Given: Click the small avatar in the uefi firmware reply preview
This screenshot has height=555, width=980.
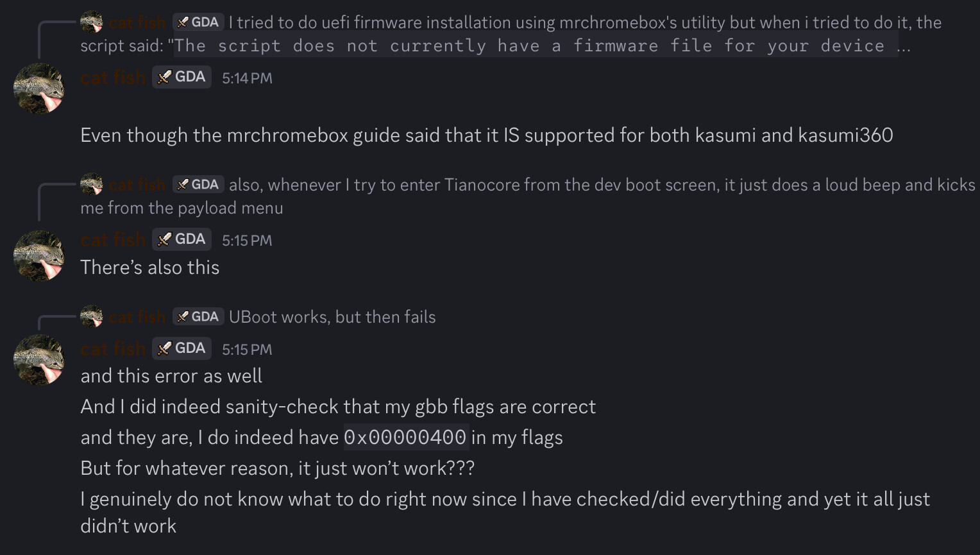Looking at the screenshot, I should [92, 22].
